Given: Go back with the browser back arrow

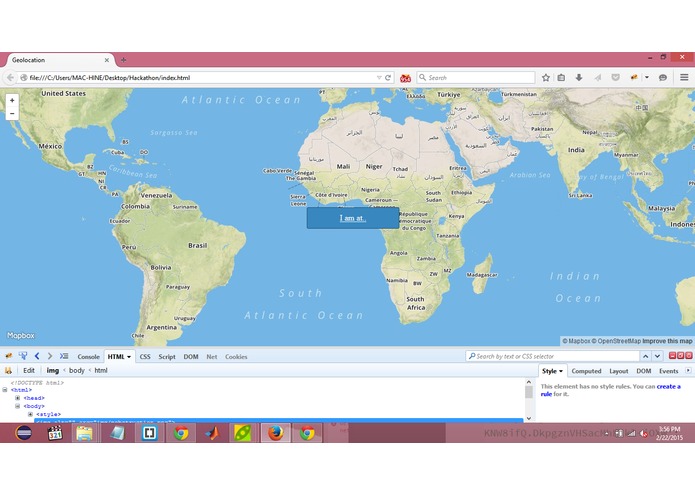Looking at the screenshot, I should tap(10, 78).
